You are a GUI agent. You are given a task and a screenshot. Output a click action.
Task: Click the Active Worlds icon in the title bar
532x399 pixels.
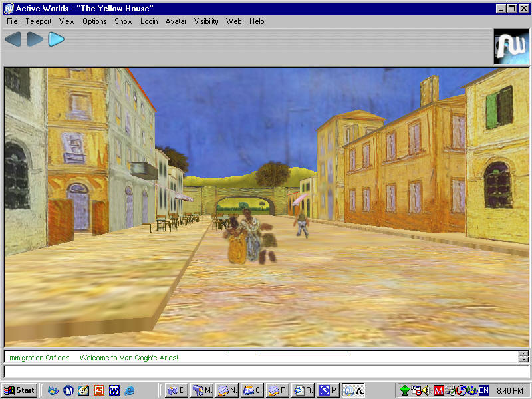coord(8,8)
